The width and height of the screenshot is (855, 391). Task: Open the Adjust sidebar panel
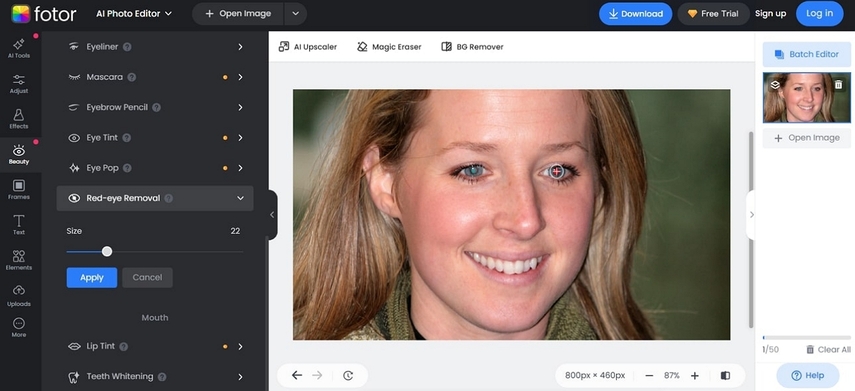coord(19,83)
